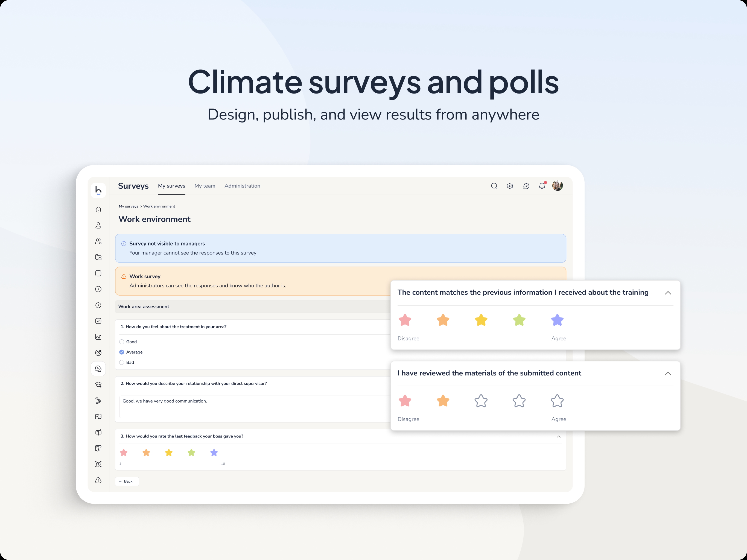Select the yellow star in question 3
The width and height of the screenshot is (747, 560).
(x=169, y=453)
